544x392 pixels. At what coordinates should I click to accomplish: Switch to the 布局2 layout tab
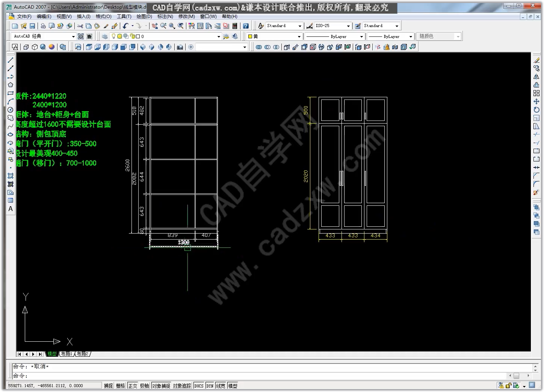(82, 354)
